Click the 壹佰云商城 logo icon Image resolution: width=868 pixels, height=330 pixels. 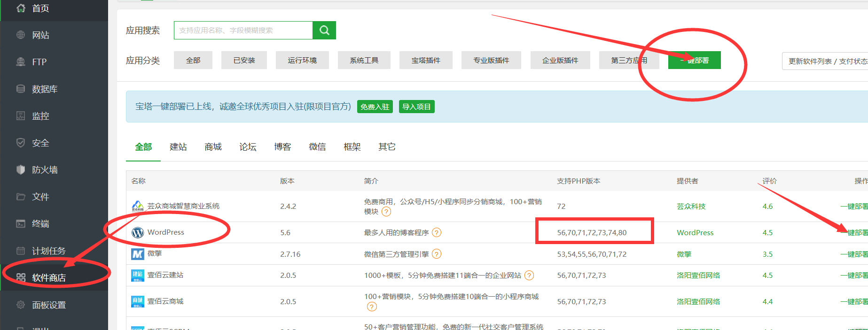click(x=138, y=301)
